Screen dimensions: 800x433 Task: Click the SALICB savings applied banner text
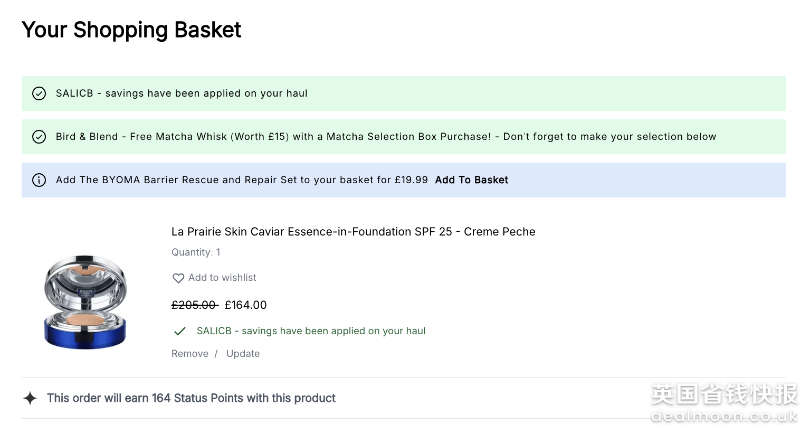181,94
